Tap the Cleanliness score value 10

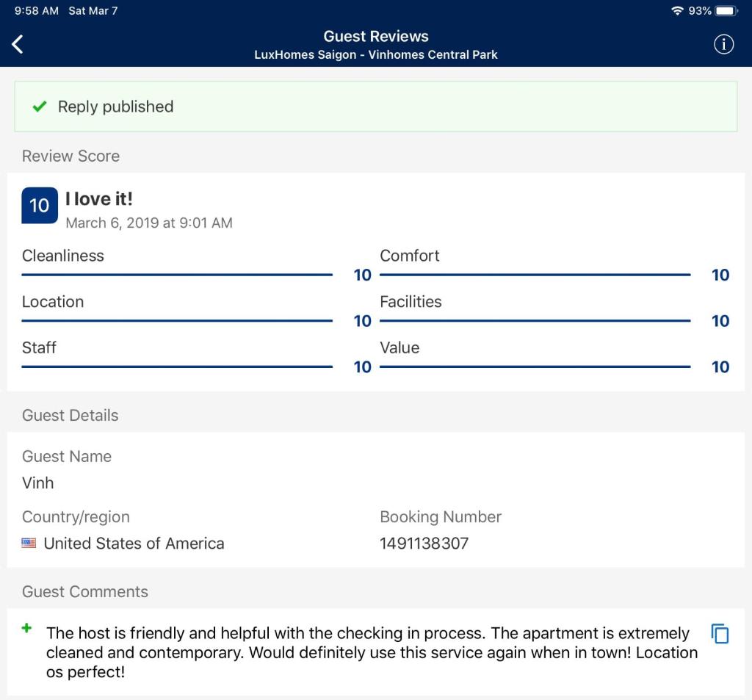[363, 275]
